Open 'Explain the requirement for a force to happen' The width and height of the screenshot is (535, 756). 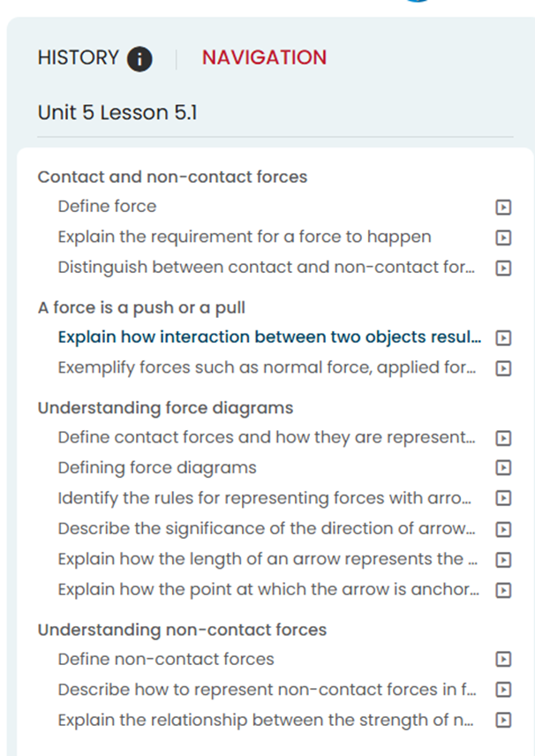[x=245, y=237]
